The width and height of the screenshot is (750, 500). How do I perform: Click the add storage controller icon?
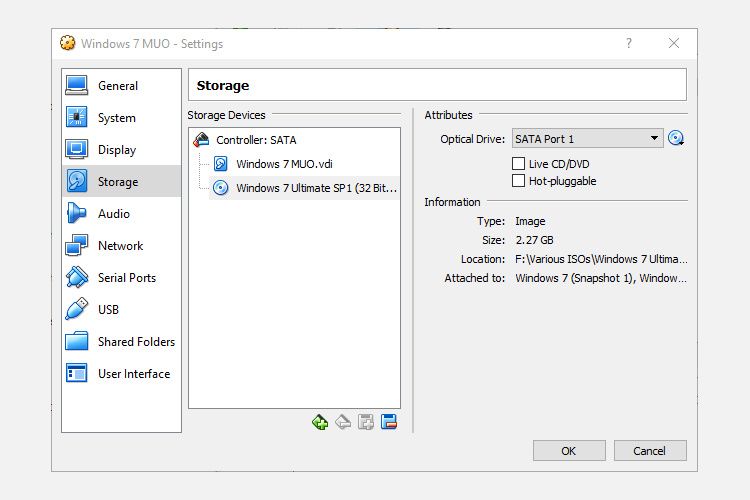pos(366,422)
